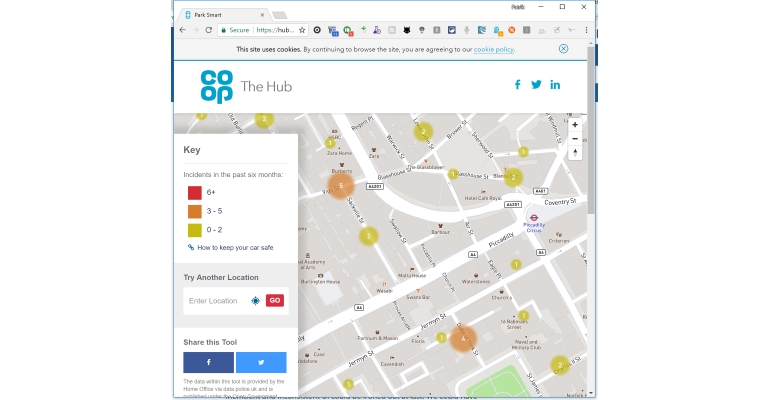
Task: Use my current location icon
Action: click(x=255, y=301)
